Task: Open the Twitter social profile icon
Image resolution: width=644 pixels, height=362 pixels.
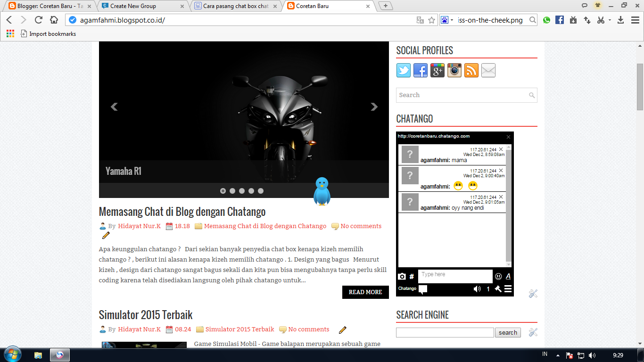Action: tap(403, 70)
